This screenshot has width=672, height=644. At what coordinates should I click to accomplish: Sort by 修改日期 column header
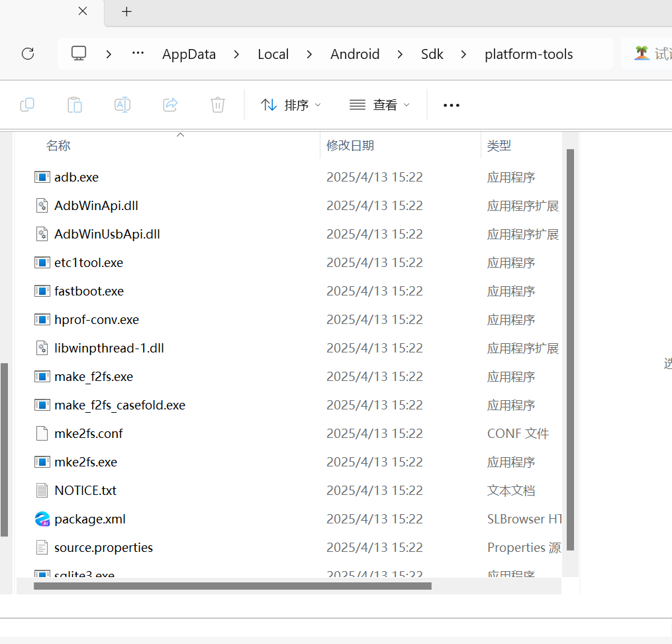350,146
